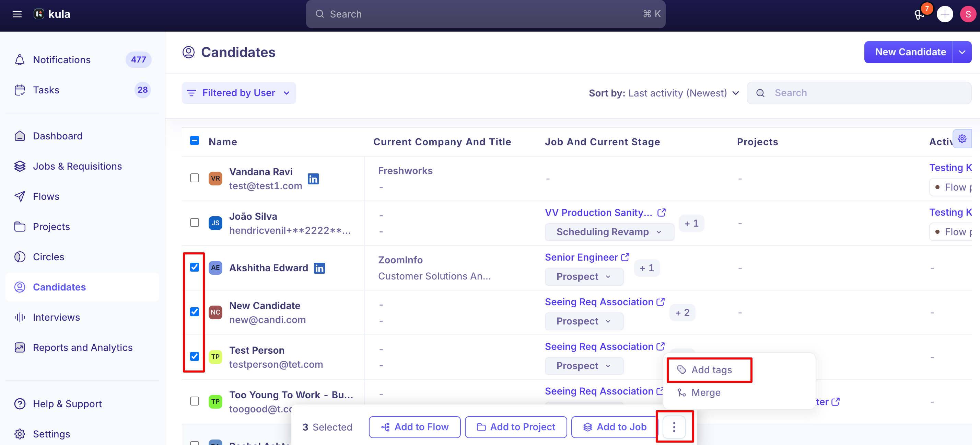Click the plus quick-add icon in header

945,14
